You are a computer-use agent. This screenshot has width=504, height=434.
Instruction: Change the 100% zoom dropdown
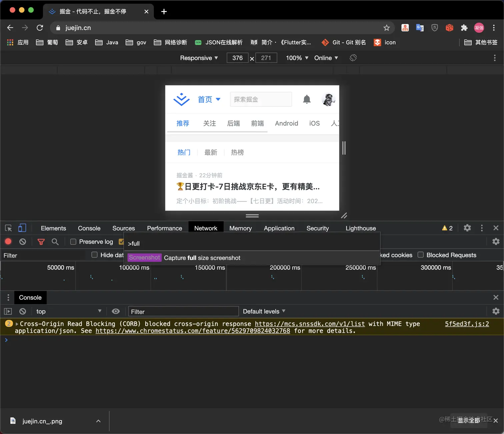[x=297, y=58]
